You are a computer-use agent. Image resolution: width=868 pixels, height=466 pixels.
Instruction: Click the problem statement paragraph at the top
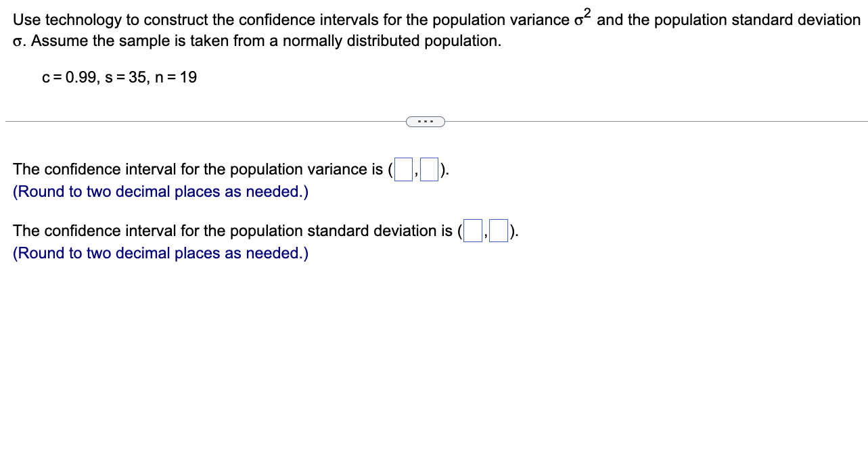(271, 30)
